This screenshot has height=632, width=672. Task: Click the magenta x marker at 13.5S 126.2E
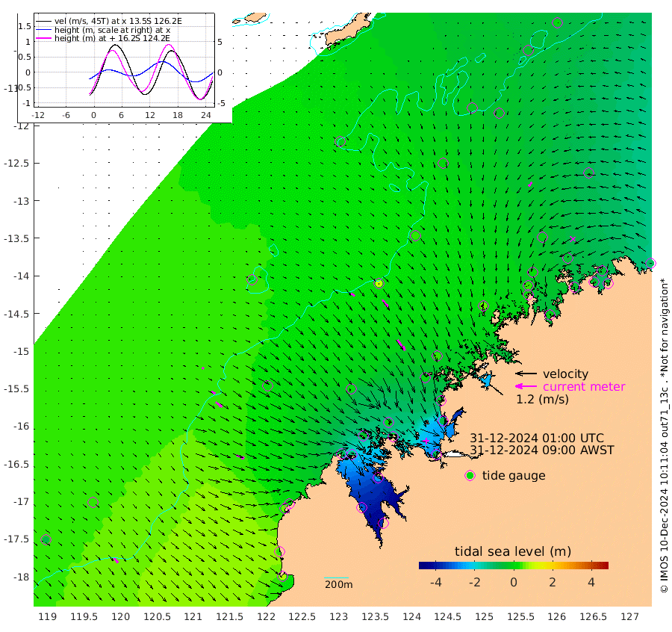click(573, 239)
